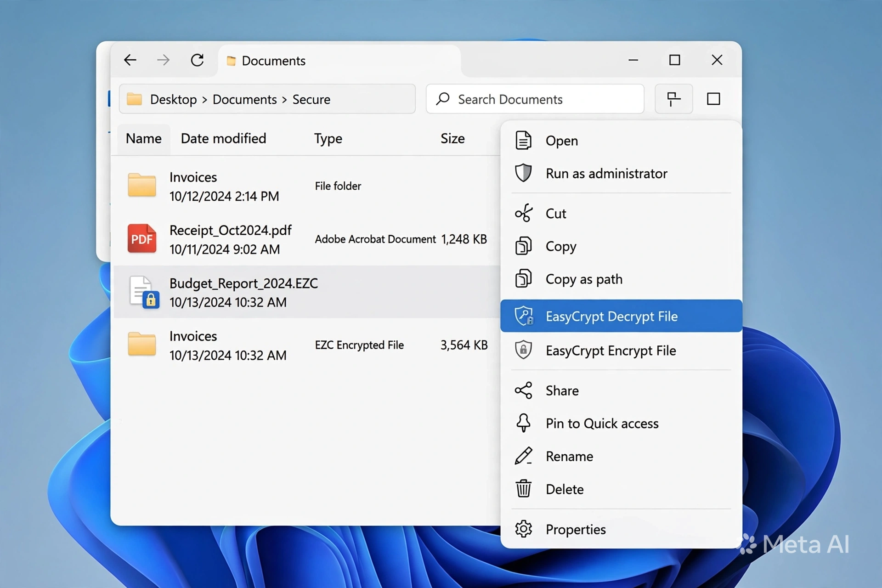Open Properties via the gear icon
The height and width of the screenshot is (588, 882).
[523, 529]
